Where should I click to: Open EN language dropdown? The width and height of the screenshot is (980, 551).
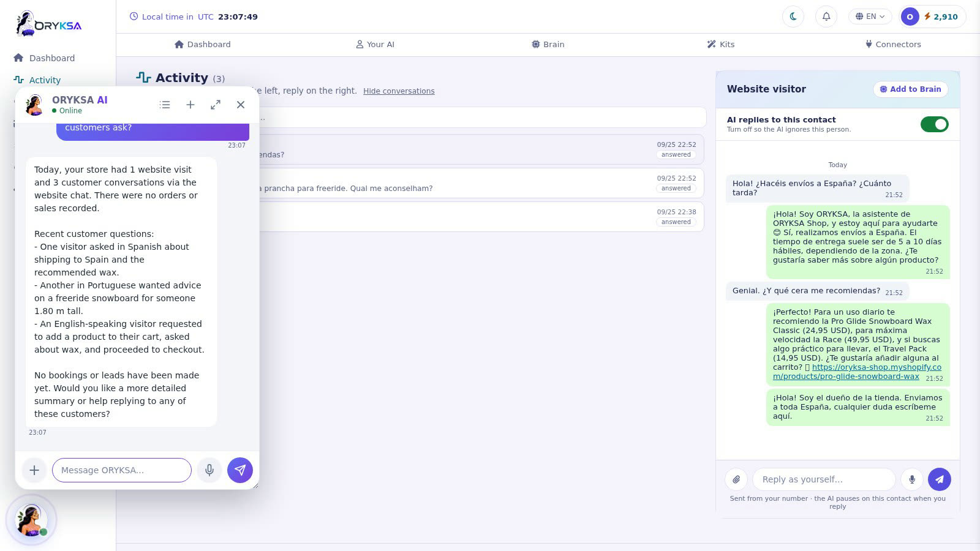870,17
